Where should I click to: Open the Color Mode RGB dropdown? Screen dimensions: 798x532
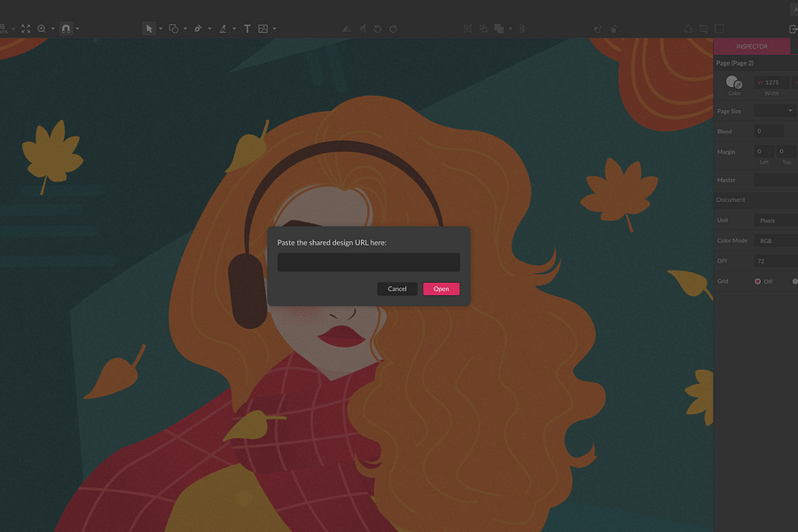click(x=774, y=240)
